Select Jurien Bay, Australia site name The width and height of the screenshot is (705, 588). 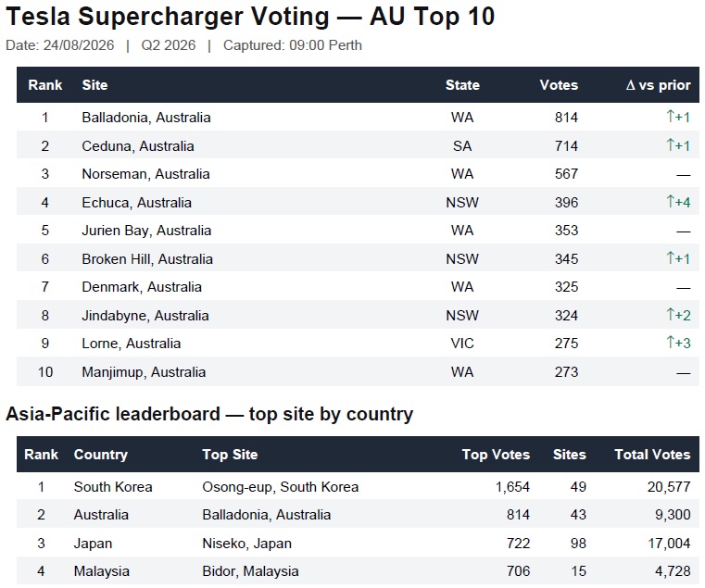tap(146, 231)
